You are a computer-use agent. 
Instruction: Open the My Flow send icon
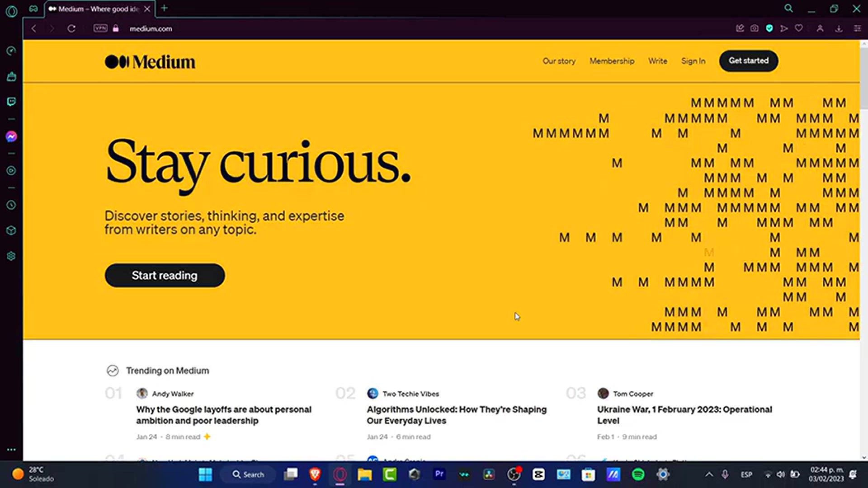[784, 28]
